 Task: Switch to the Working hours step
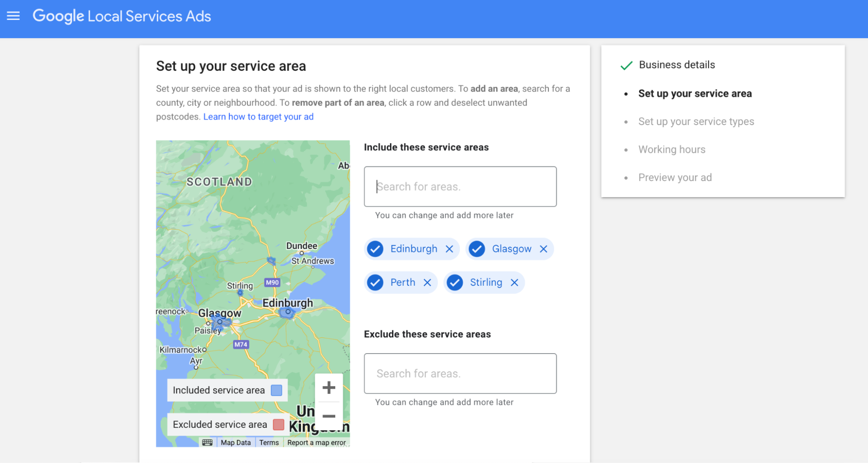point(672,149)
